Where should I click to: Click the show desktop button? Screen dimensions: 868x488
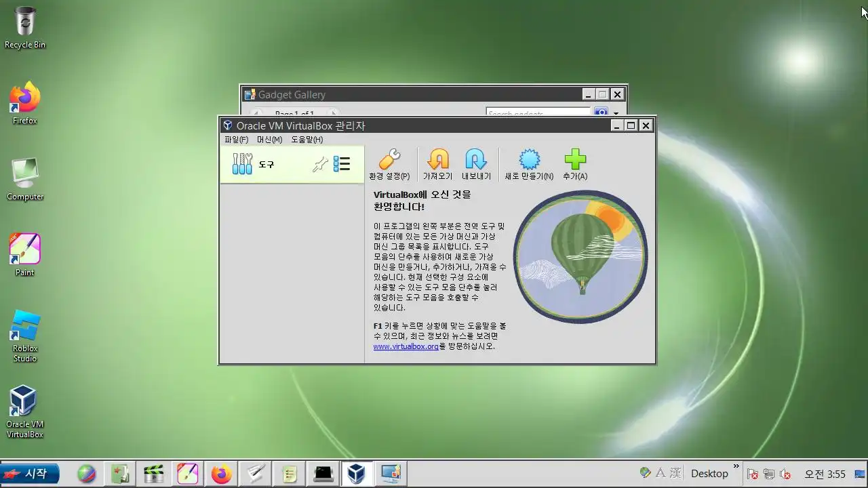861,474
